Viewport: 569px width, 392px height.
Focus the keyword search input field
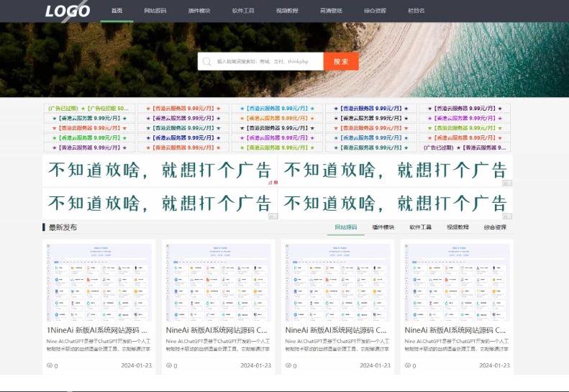(268, 62)
